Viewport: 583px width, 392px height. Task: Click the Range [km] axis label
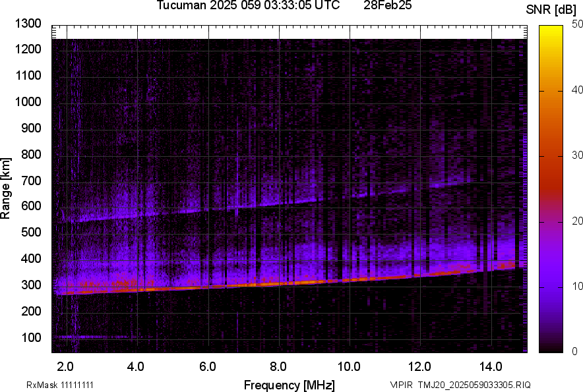pos(6,188)
